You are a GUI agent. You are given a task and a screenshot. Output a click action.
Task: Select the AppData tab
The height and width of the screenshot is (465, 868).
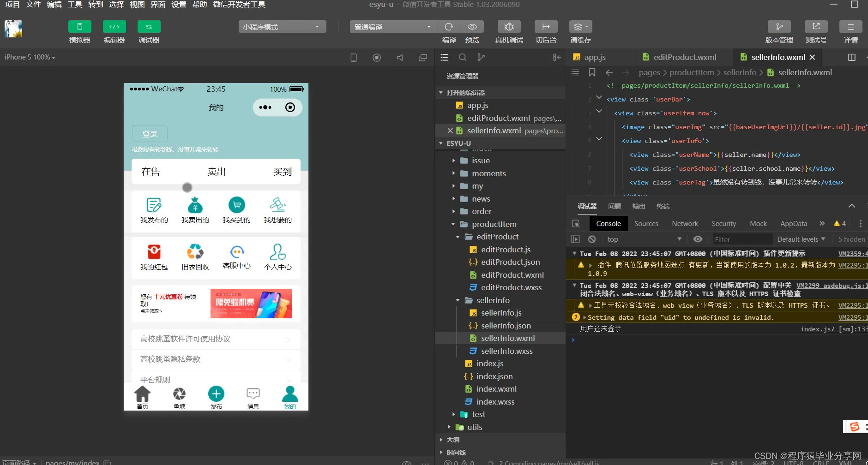pyautogui.click(x=794, y=224)
